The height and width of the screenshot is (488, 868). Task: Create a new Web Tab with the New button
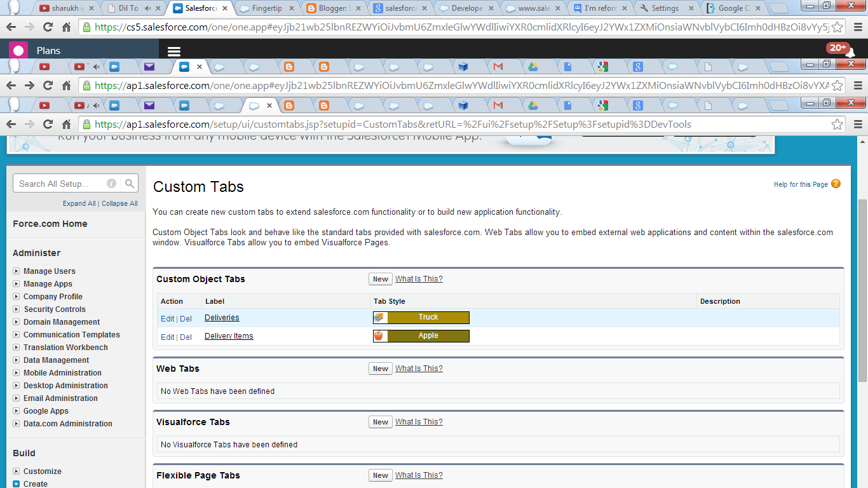[x=380, y=369]
